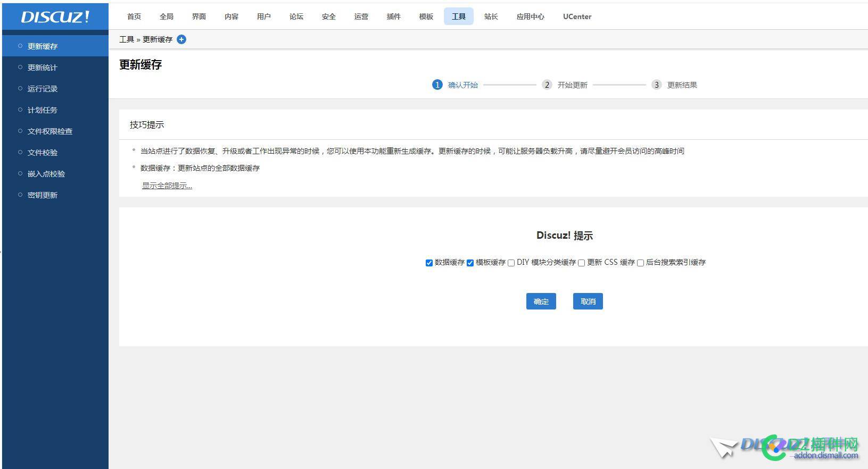Open the 应用中心 top menu
Viewport: 868px width, 469px height.
click(531, 16)
